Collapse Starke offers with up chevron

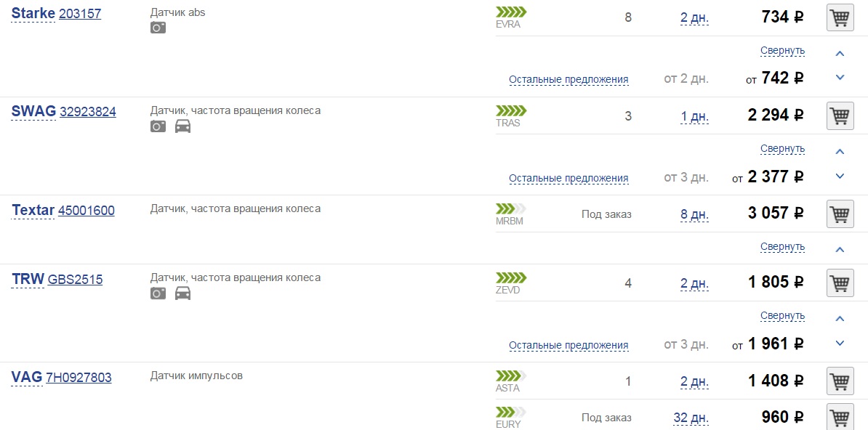(840, 54)
